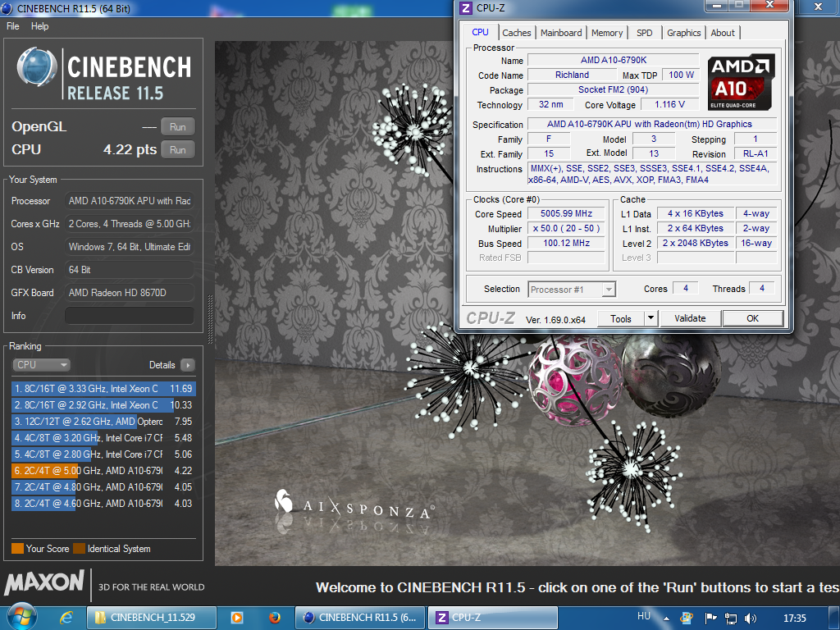Open the CINEBENCH_11.529 folder taskbar item
This screenshot has width=840, height=630.
152,618
